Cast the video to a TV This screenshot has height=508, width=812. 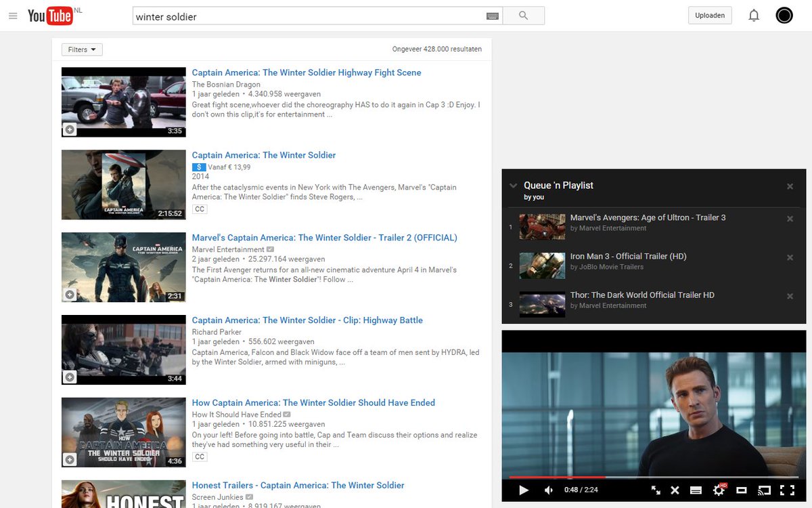pyautogui.click(x=764, y=490)
